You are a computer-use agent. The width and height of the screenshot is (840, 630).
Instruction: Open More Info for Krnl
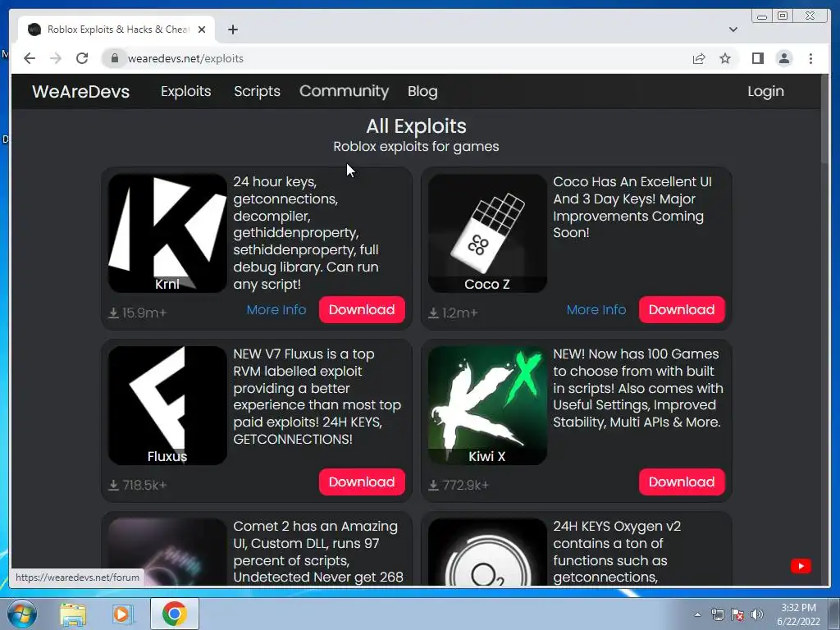(x=276, y=309)
